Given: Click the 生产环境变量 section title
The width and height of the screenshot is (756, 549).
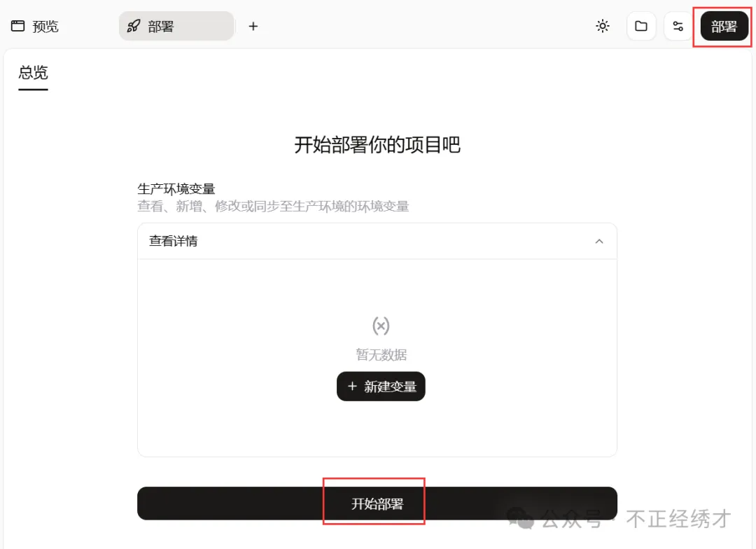Looking at the screenshot, I should [176, 188].
